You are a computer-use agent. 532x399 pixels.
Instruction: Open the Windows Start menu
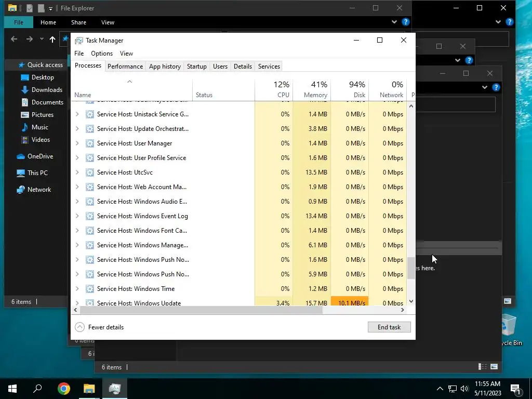click(12, 389)
